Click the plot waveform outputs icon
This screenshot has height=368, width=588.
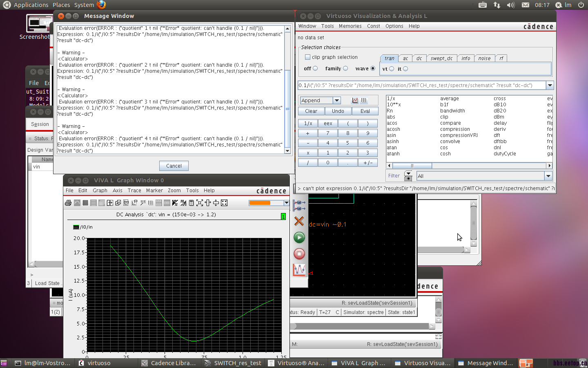(299, 269)
